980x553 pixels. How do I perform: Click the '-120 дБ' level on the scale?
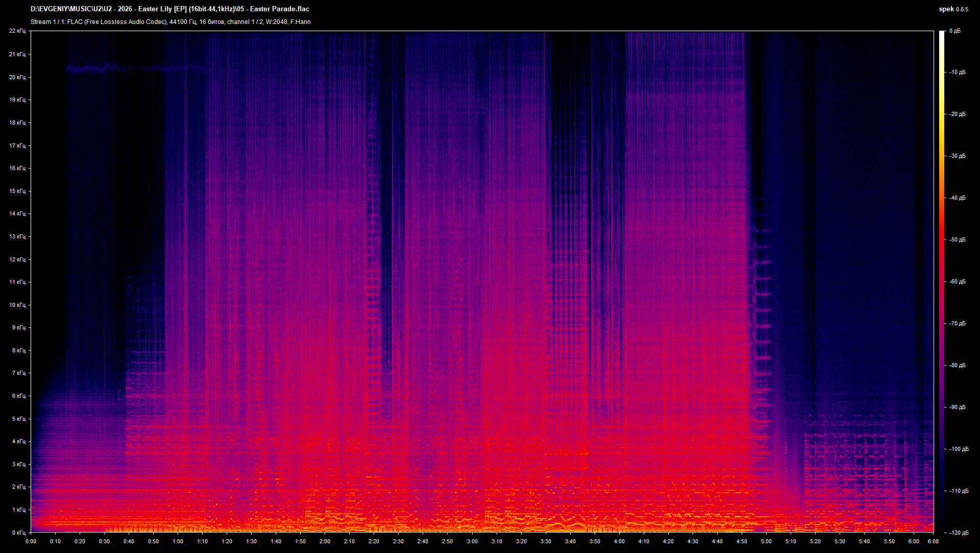959,533
